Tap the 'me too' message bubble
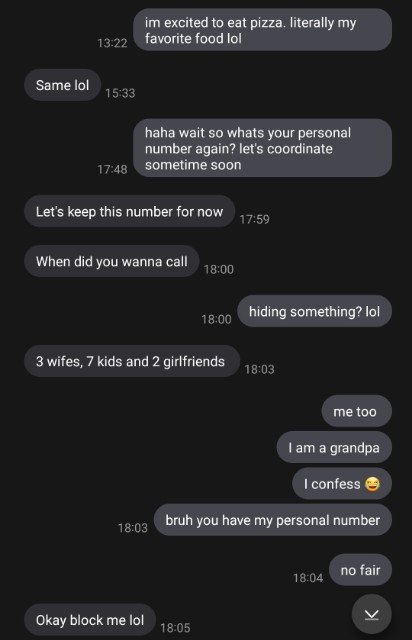 tap(356, 411)
